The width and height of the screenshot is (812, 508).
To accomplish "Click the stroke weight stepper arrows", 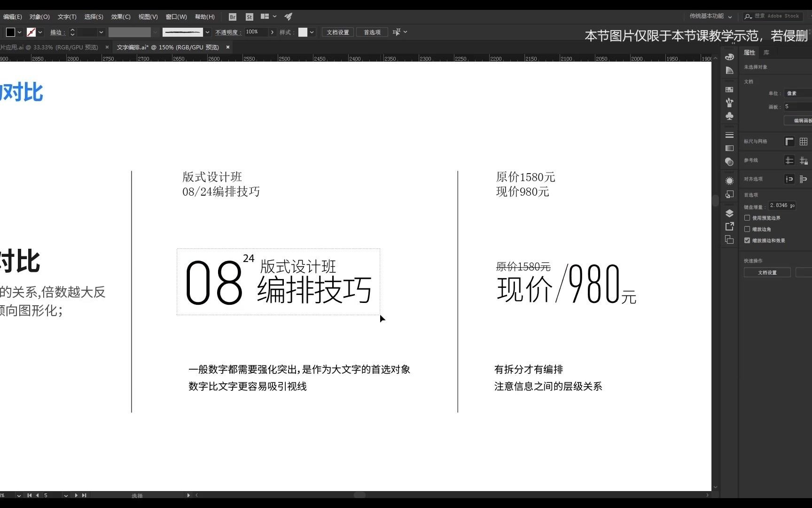I will click(72, 32).
